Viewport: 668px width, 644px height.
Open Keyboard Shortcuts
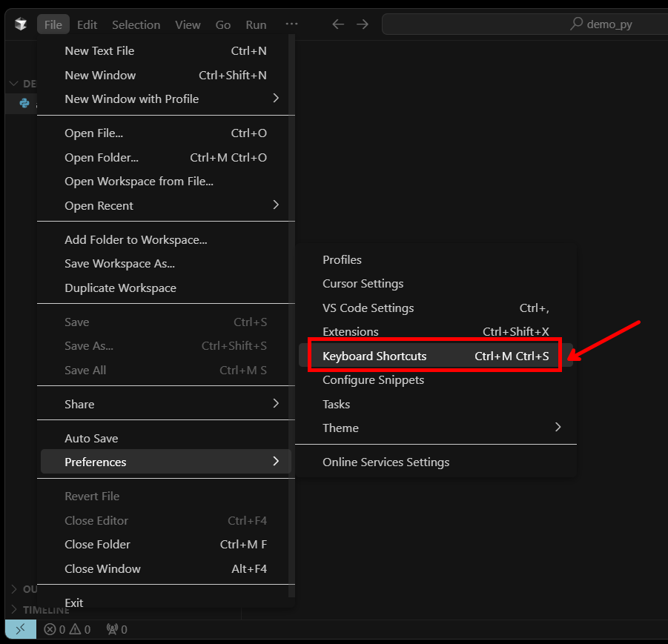pyautogui.click(x=436, y=356)
